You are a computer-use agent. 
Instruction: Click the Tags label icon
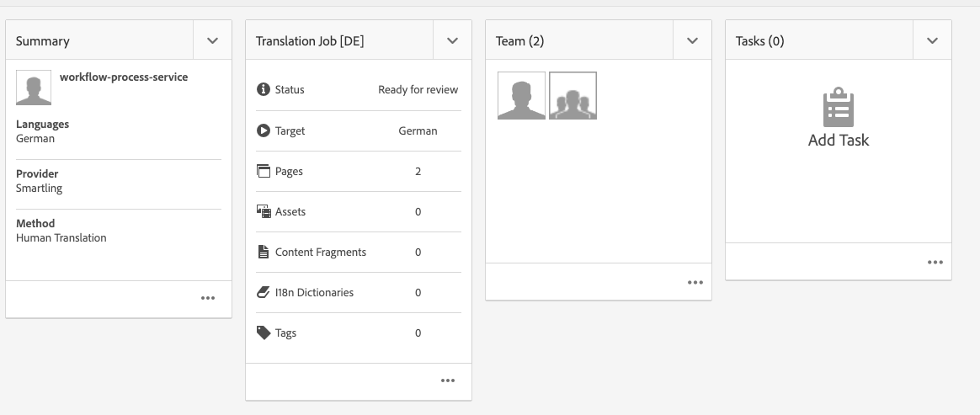tap(264, 333)
